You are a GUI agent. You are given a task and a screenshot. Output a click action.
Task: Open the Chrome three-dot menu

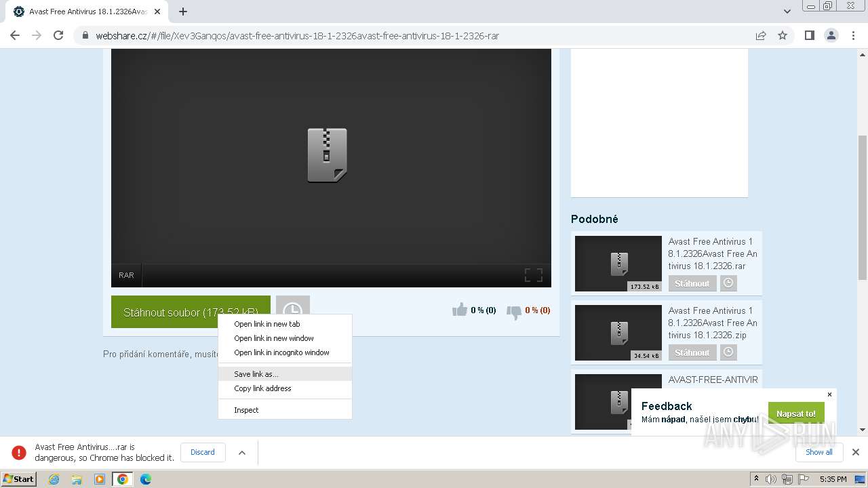coord(853,35)
